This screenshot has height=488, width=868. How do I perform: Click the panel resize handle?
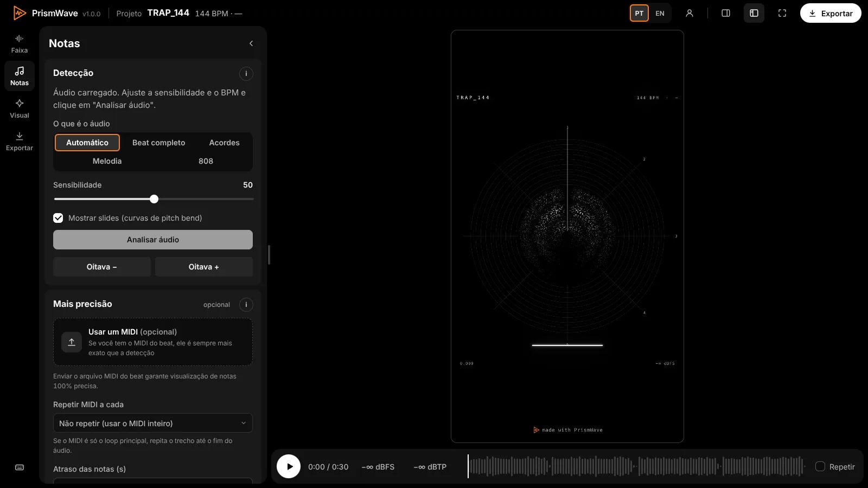pos(269,255)
